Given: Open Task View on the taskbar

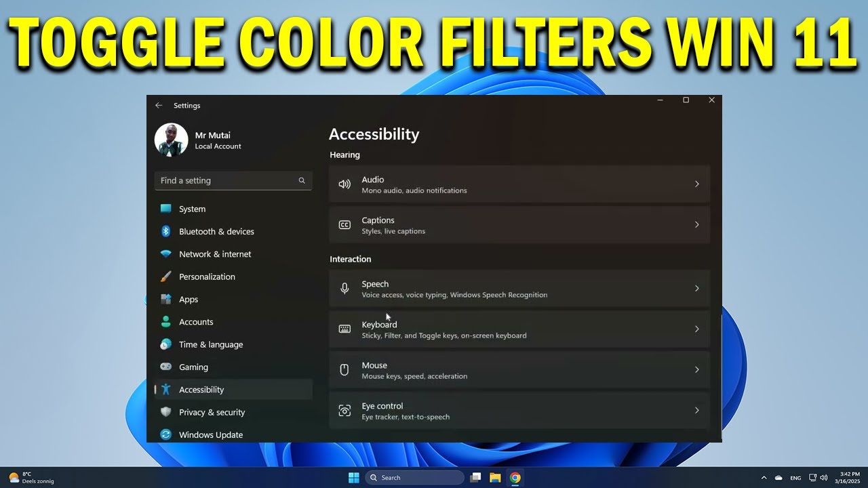Looking at the screenshot, I should [475, 478].
